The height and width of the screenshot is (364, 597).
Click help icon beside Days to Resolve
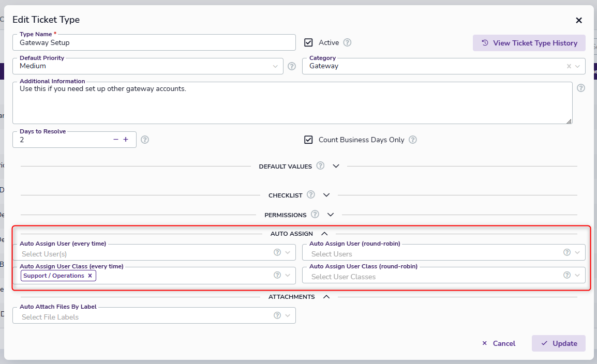click(145, 140)
